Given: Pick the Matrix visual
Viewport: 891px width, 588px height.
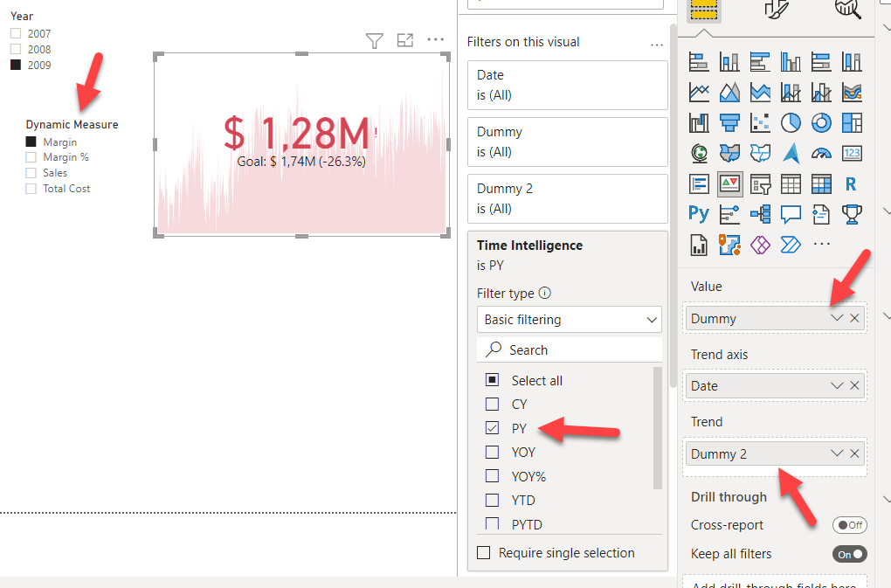Looking at the screenshot, I should (x=822, y=184).
